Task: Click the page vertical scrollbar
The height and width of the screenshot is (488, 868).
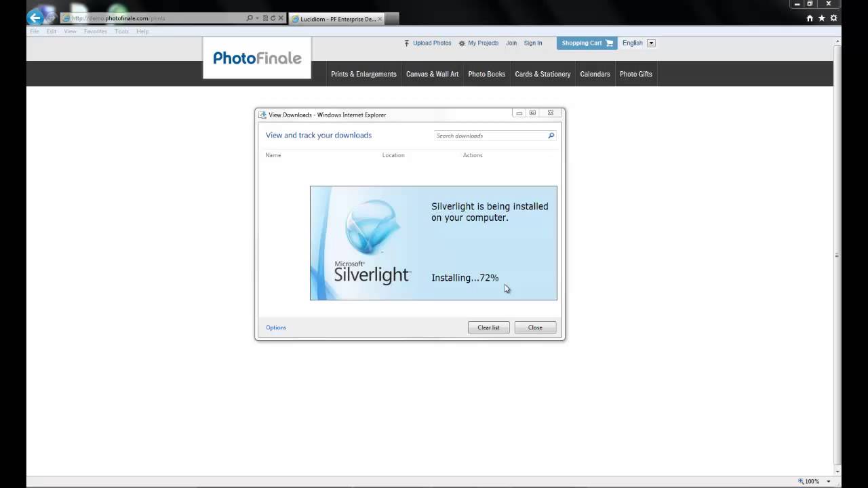Action: [837, 255]
